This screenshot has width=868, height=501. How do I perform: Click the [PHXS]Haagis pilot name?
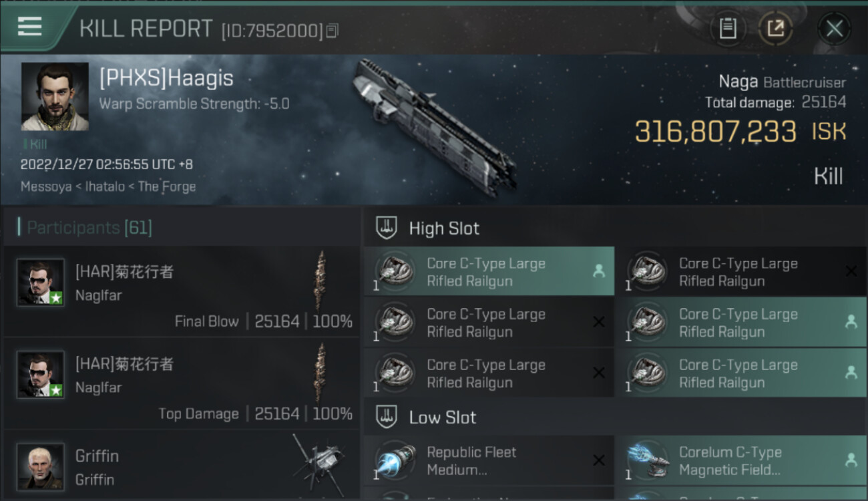click(x=166, y=78)
